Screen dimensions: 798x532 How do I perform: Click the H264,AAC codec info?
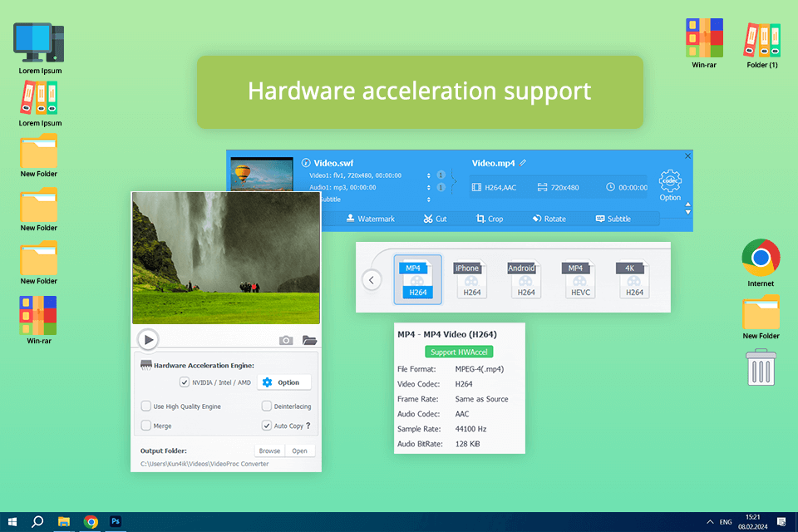coord(494,187)
